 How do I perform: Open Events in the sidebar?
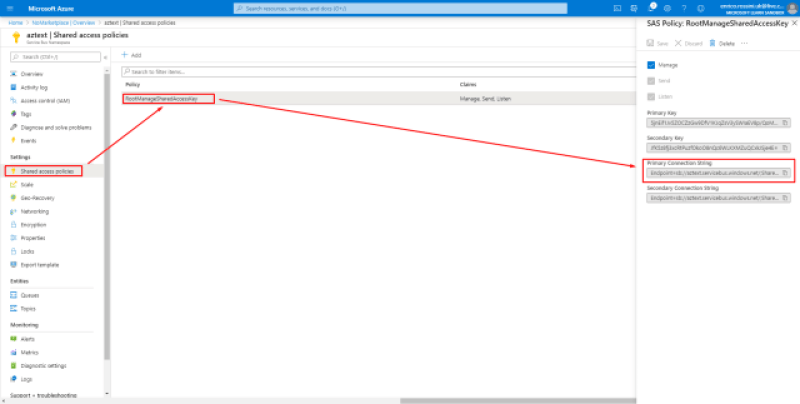(28, 141)
